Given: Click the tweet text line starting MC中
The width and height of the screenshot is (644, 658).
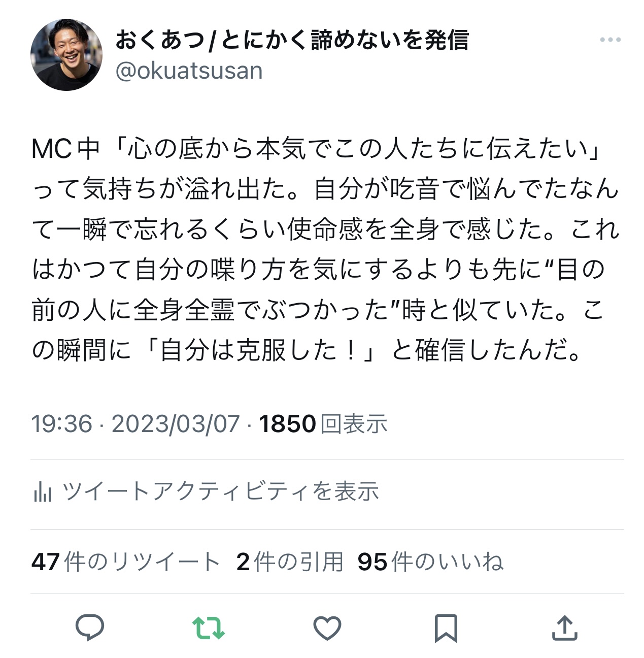Looking at the screenshot, I should [x=317, y=149].
